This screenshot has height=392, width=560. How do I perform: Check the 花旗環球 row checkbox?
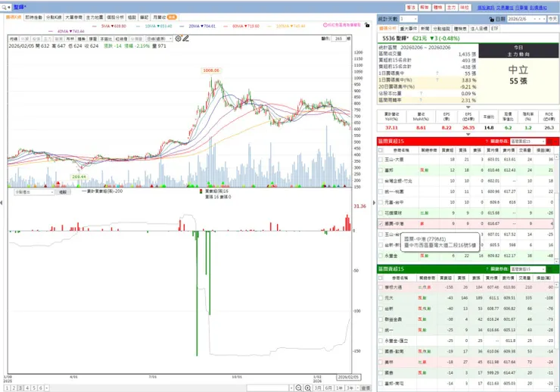coord(381,213)
